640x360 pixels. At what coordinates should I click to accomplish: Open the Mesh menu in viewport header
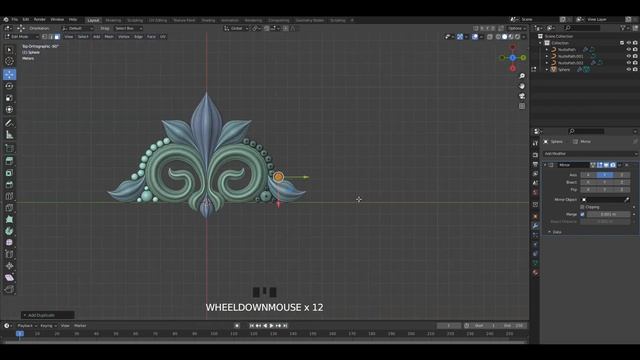coord(109,37)
